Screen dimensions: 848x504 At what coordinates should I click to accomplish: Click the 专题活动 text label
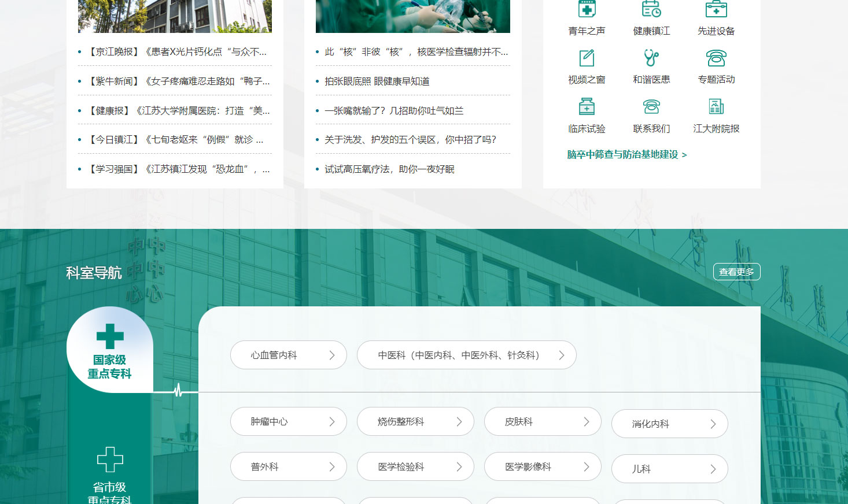[x=716, y=79]
